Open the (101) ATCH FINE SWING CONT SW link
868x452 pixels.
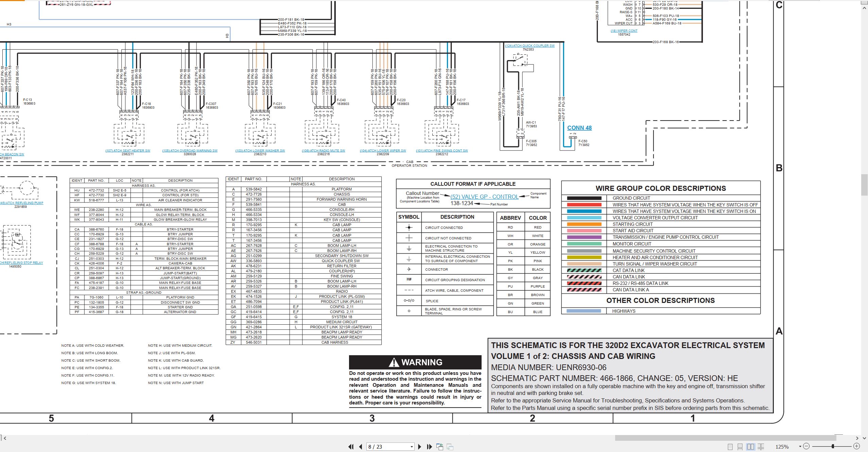point(442,150)
